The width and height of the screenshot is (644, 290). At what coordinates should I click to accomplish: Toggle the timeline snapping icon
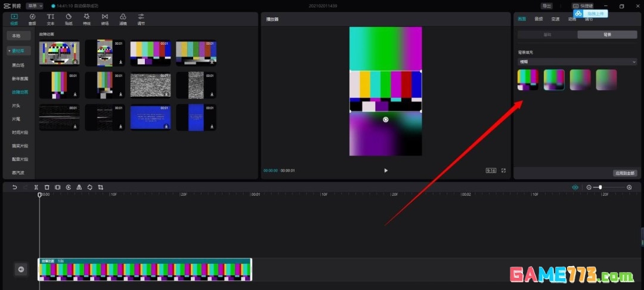pos(575,187)
